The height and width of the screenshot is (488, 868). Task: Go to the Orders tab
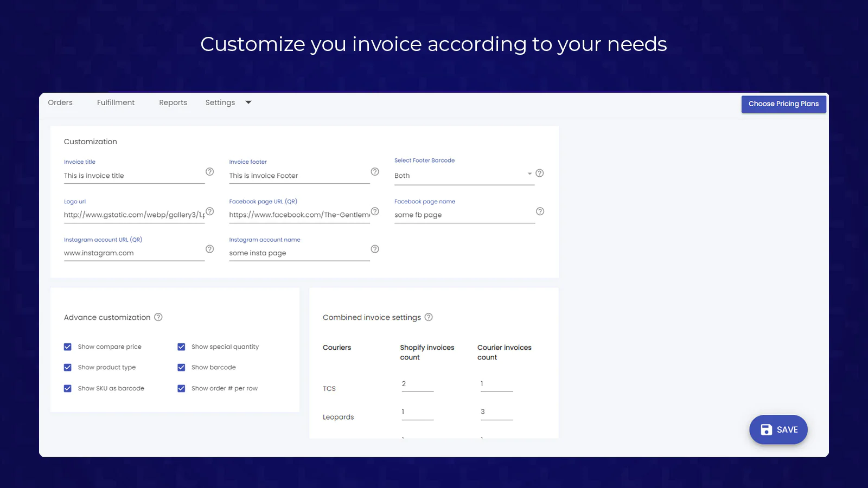point(60,102)
